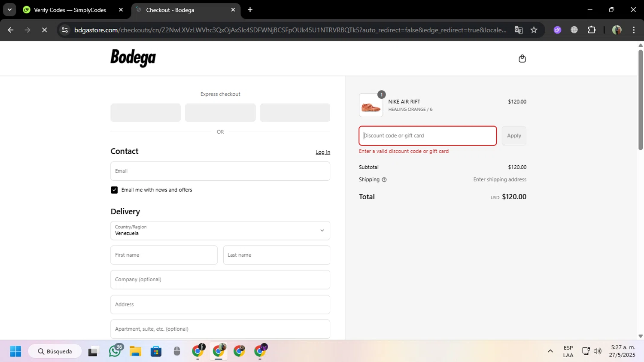The height and width of the screenshot is (362, 644).
Task: Click the Last name field
Action: click(x=276, y=255)
